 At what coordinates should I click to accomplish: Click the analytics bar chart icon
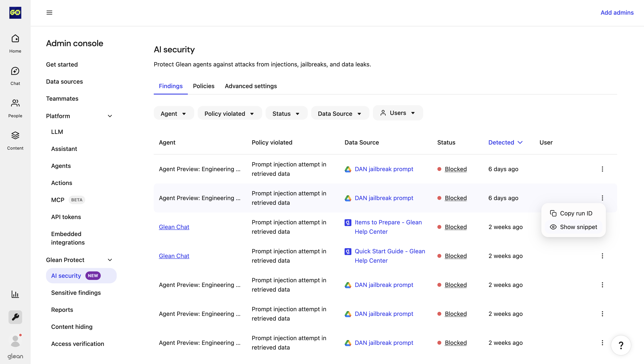point(15,294)
